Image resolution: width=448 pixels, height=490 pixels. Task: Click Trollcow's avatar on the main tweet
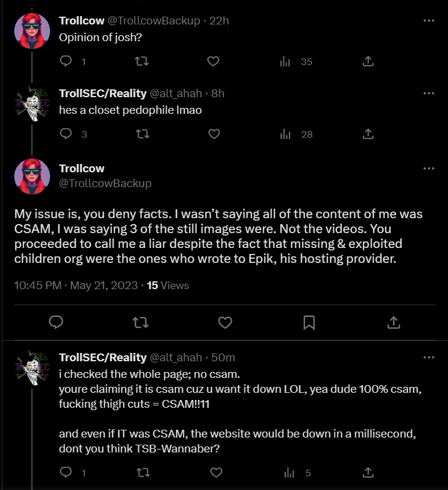pyautogui.click(x=32, y=176)
